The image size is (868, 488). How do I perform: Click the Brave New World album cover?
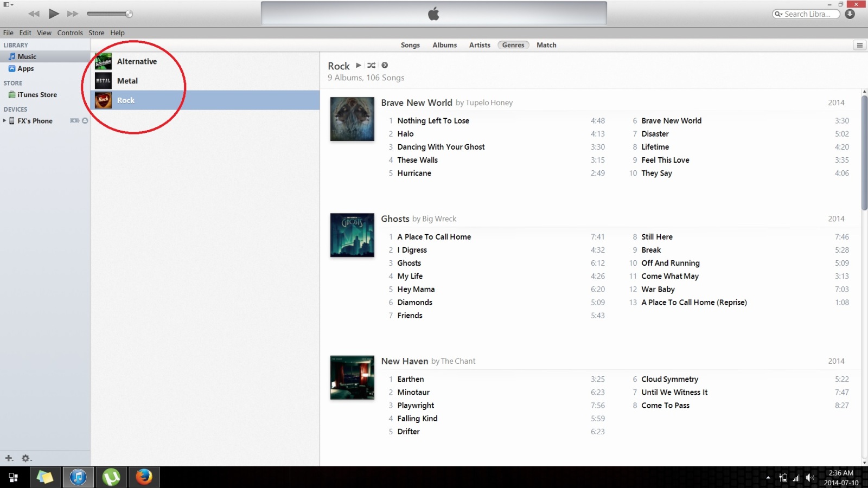click(x=352, y=119)
